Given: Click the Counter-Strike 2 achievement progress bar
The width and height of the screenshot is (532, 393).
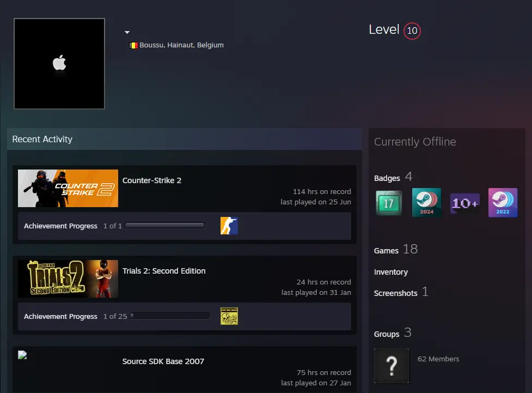Looking at the screenshot, I should pyautogui.click(x=165, y=225).
